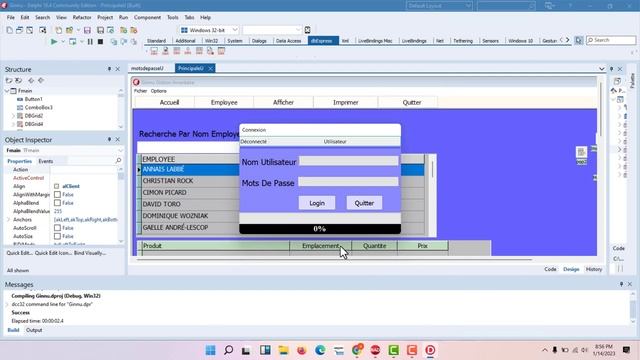
Task: Click the Imprimer button on the form
Action: (x=346, y=102)
